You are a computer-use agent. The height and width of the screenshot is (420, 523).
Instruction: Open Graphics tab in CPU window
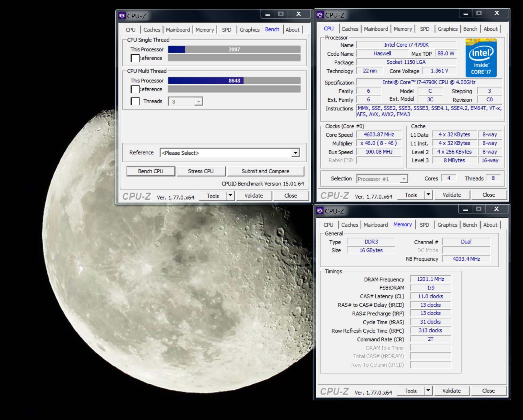(448, 29)
